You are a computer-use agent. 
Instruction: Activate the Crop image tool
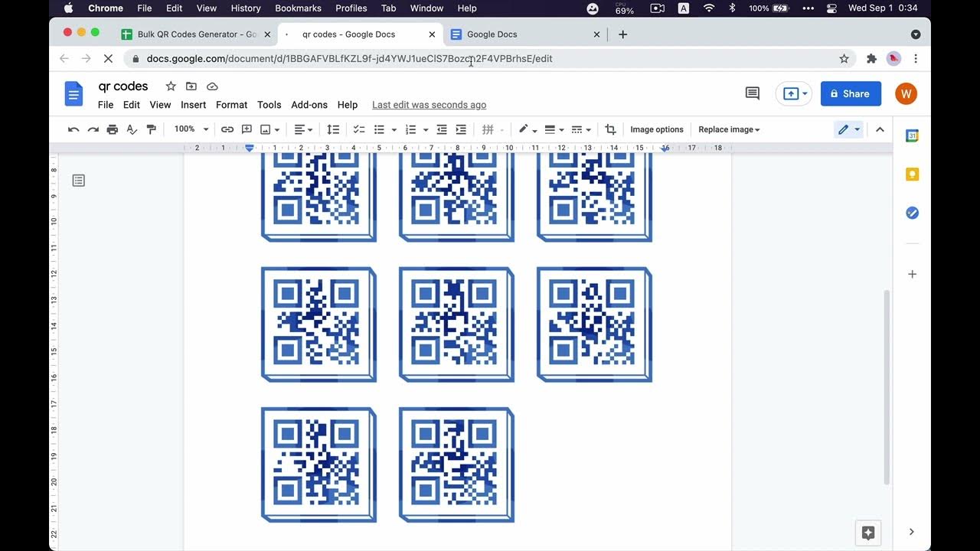610,129
